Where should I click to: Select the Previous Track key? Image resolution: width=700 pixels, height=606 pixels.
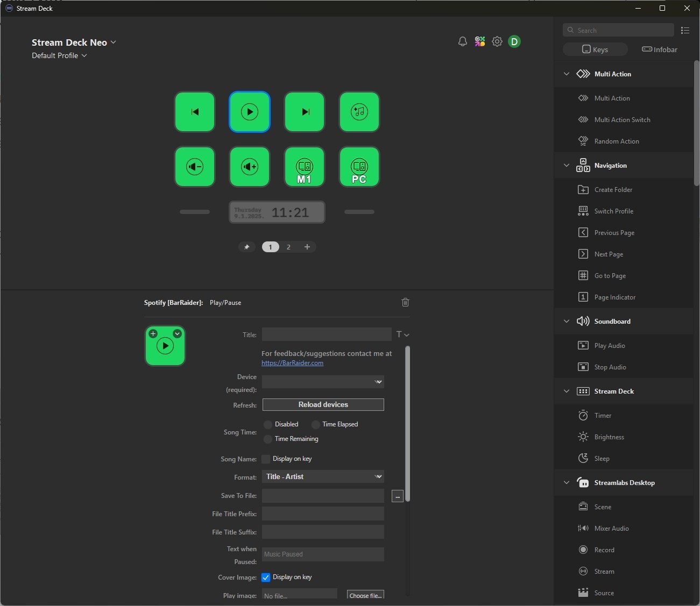point(195,112)
